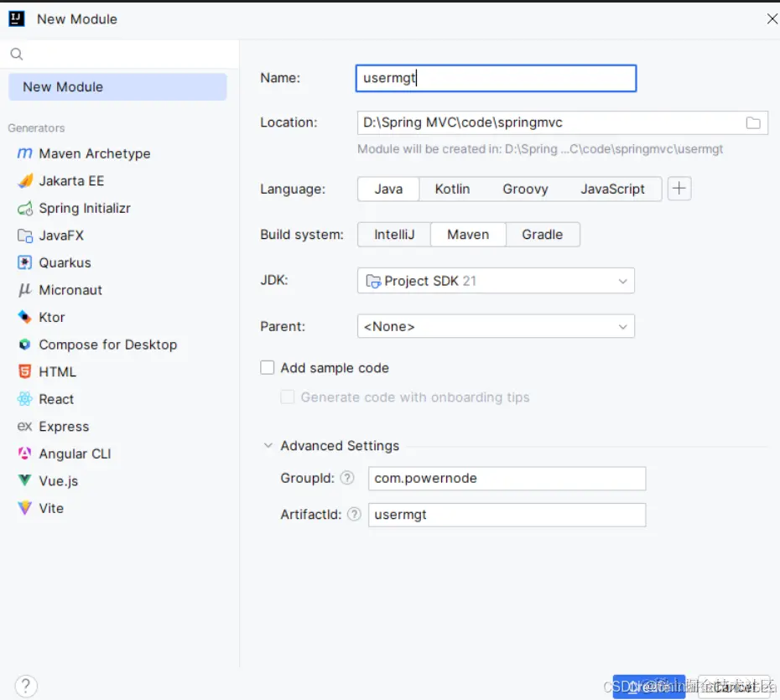Open the Parent module dropdown
780x700 pixels.
(x=496, y=327)
